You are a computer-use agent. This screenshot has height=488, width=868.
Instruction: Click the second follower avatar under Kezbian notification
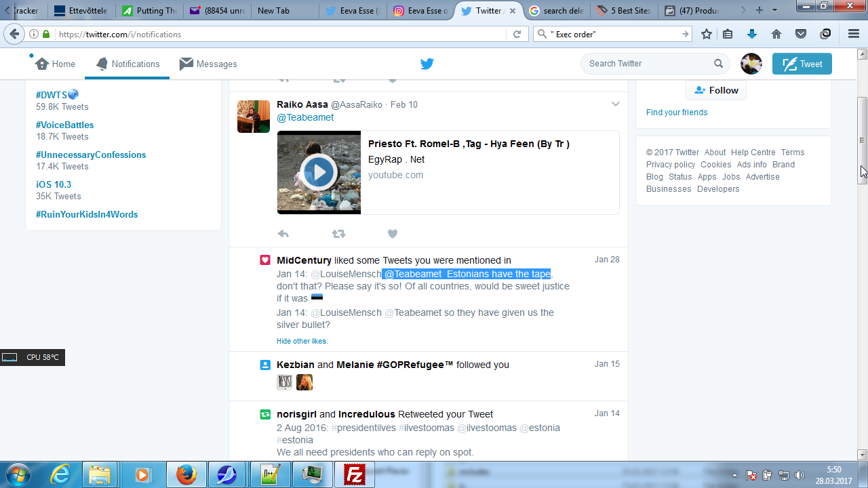[x=304, y=382]
